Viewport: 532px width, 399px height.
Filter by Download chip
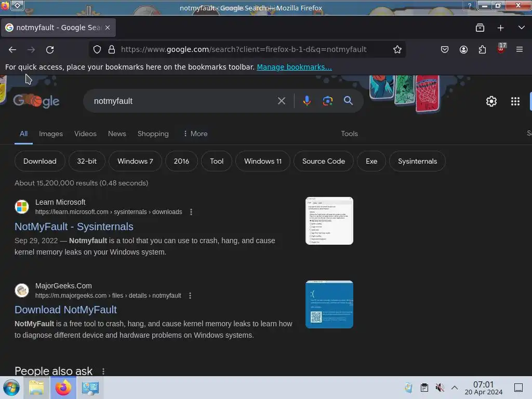[x=39, y=161]
